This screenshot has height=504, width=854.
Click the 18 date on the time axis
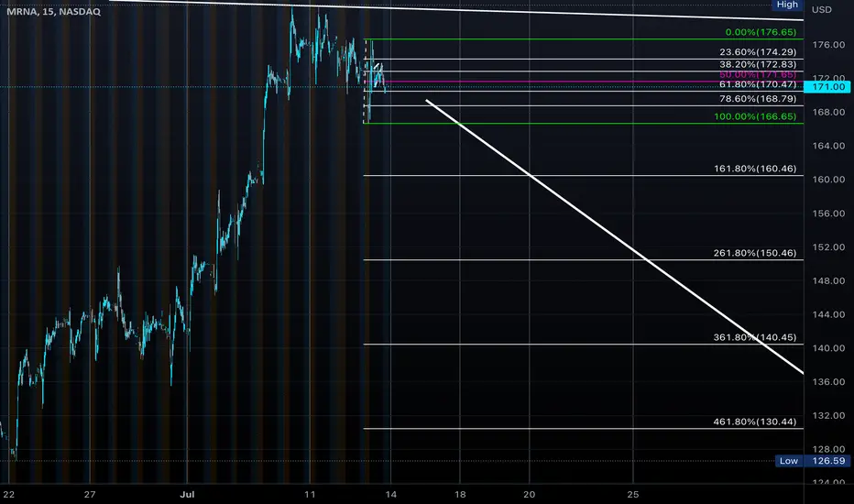pyautogui.click(x=460, y=495)
